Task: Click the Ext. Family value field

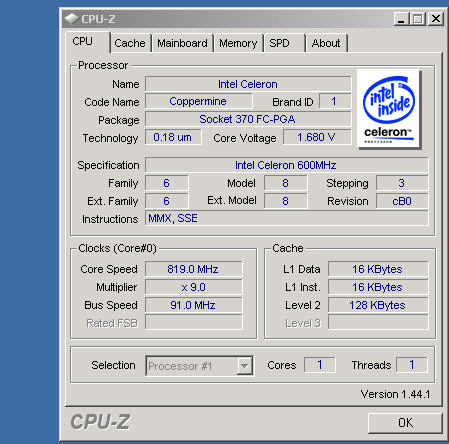Action: [x=166, y=201]
